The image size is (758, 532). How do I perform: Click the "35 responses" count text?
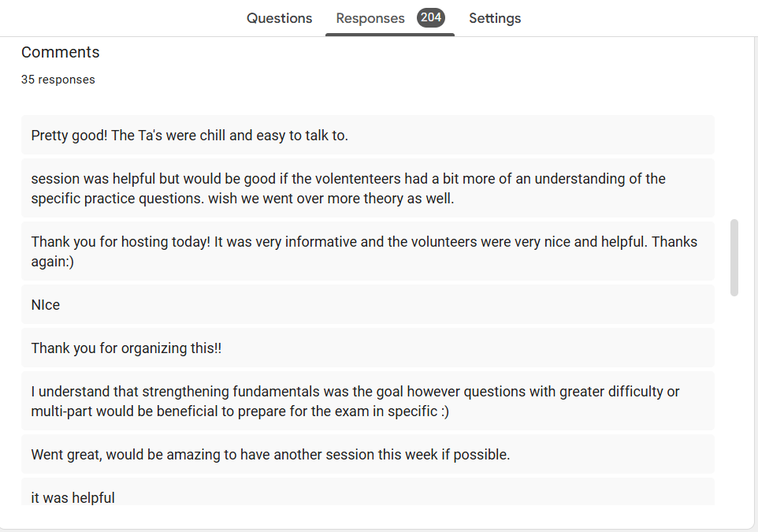click(x=58, y=80)
